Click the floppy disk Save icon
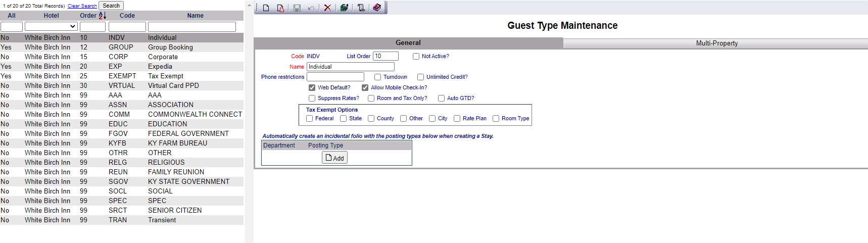 [297, 8]
